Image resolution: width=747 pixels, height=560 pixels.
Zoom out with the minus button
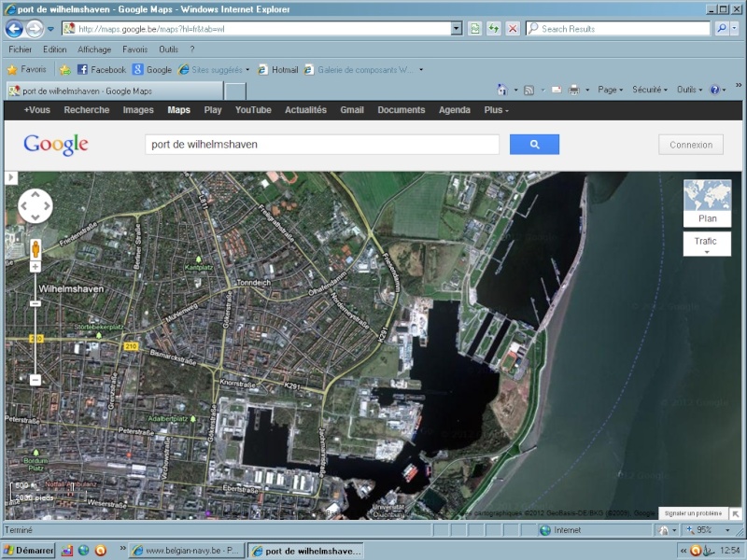click(35, 380)
